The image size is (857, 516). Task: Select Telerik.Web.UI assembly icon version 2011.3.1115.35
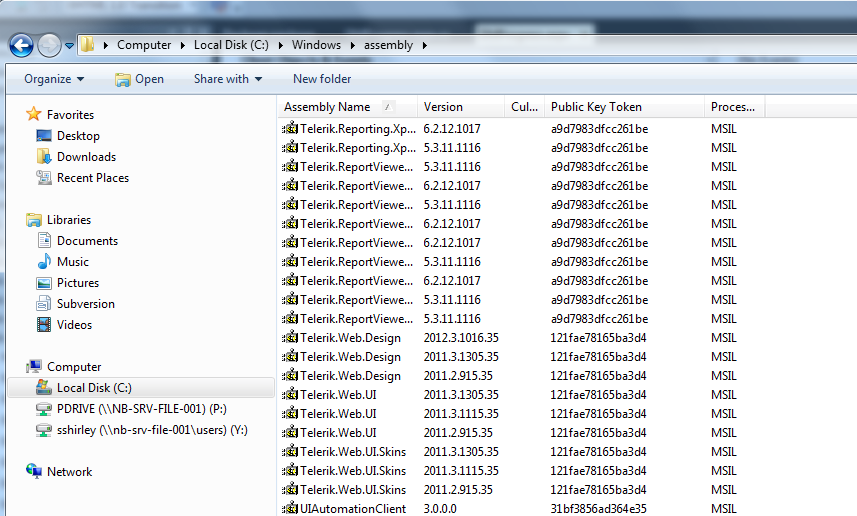click(x=290, y=413)
